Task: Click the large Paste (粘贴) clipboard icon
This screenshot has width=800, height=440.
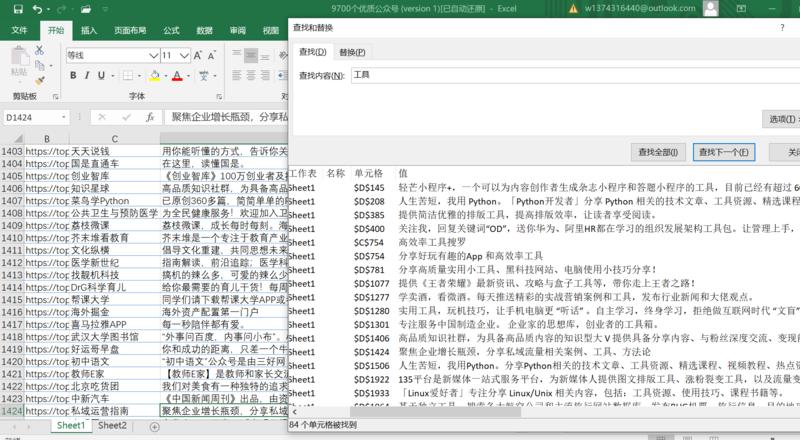Action: (x=19, y=56)
